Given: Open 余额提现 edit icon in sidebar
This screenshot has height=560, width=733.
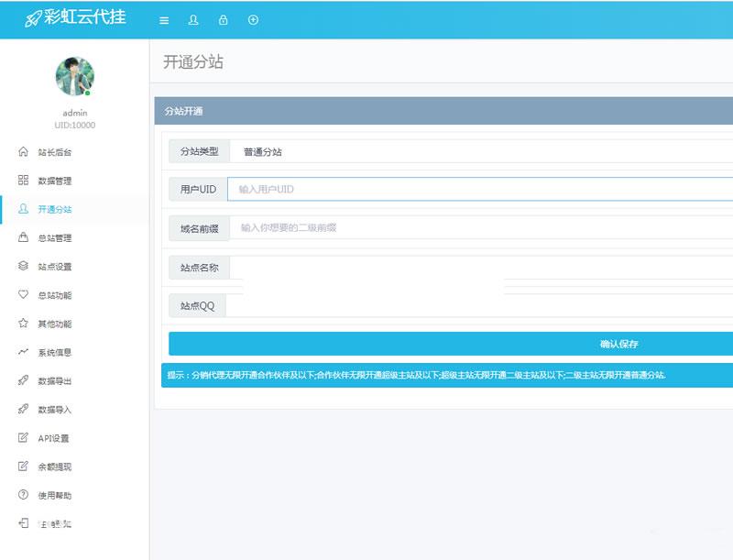Looking at the screenshot, I should point(23,466).
